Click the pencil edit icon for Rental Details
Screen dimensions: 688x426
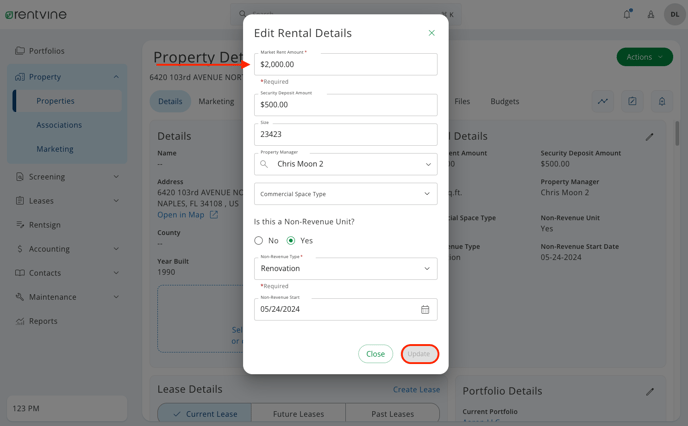(649, 137)
